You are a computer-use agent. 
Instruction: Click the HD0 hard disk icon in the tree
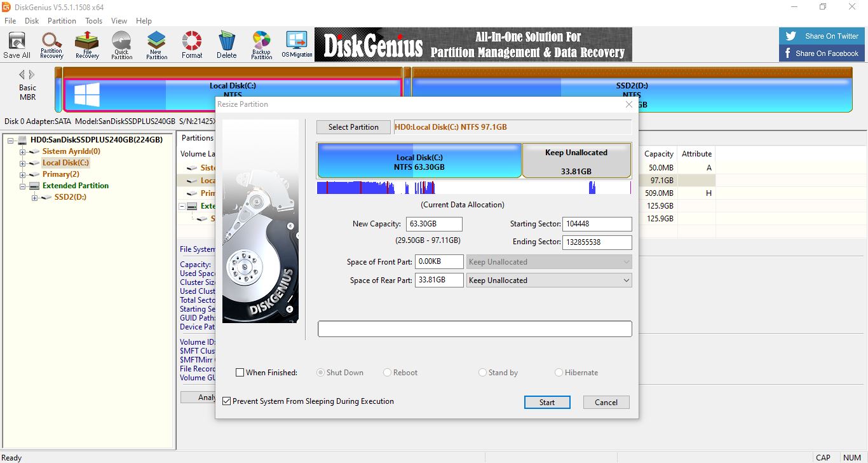point(22,140)
